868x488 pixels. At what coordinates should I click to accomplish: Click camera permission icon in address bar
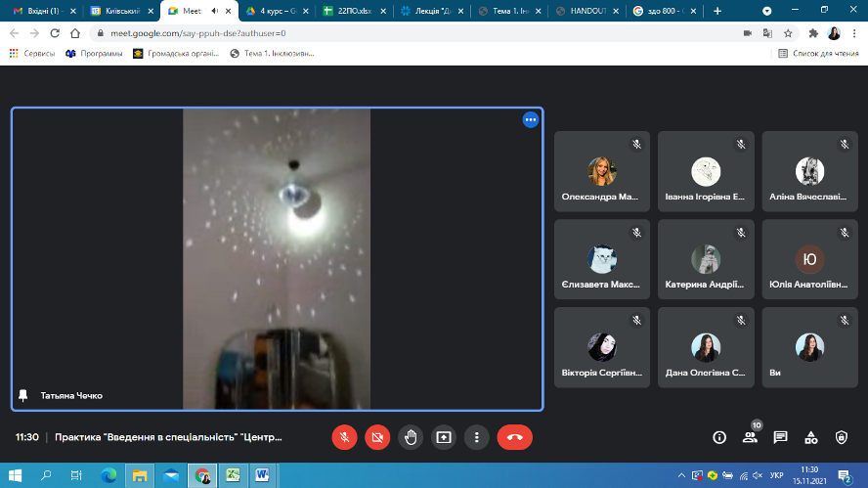[x=748, y=33]
